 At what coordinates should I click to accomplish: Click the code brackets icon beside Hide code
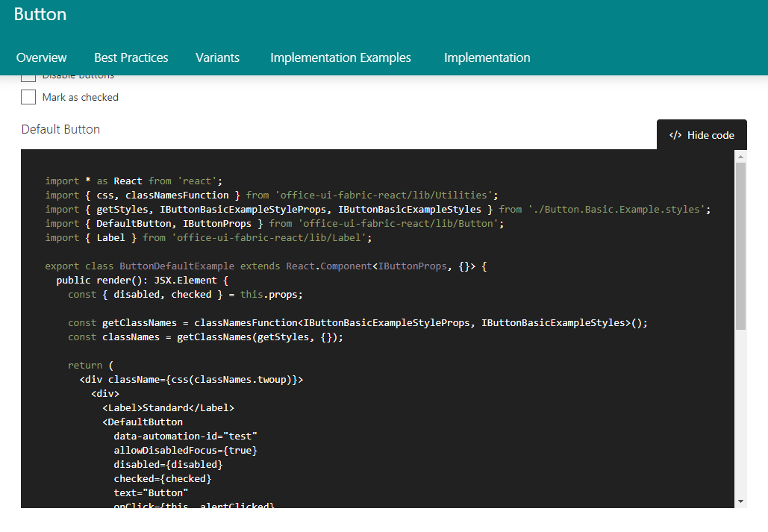pyautogui.click(x=675, y=135)
